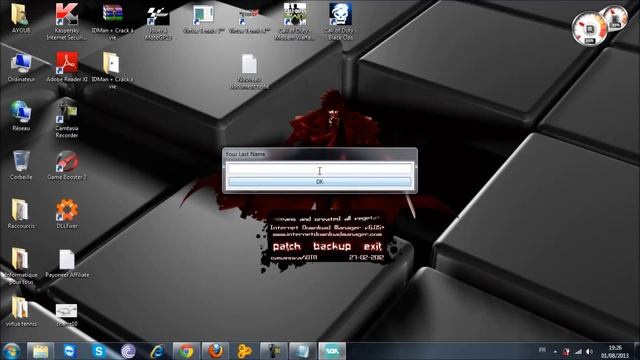Open Mozilla Firefox from the taskbar
Viewport: 640px width, 360px height.
pos(216,351)
